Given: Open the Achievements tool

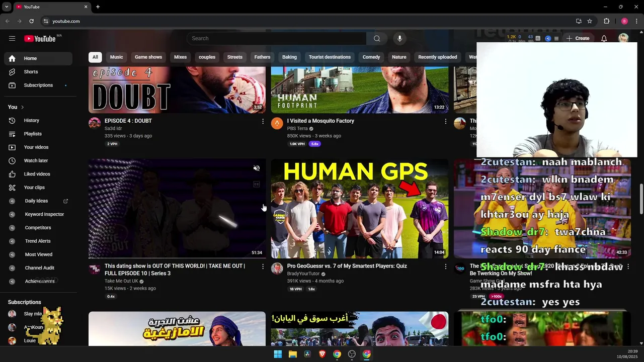Looking at the screenshot, I should point(38,282).
